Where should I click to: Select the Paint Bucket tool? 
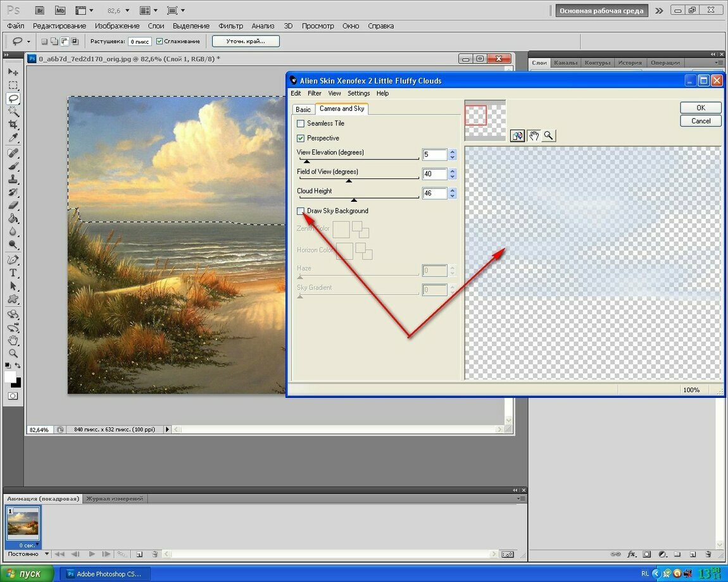(x=13, y=218)
